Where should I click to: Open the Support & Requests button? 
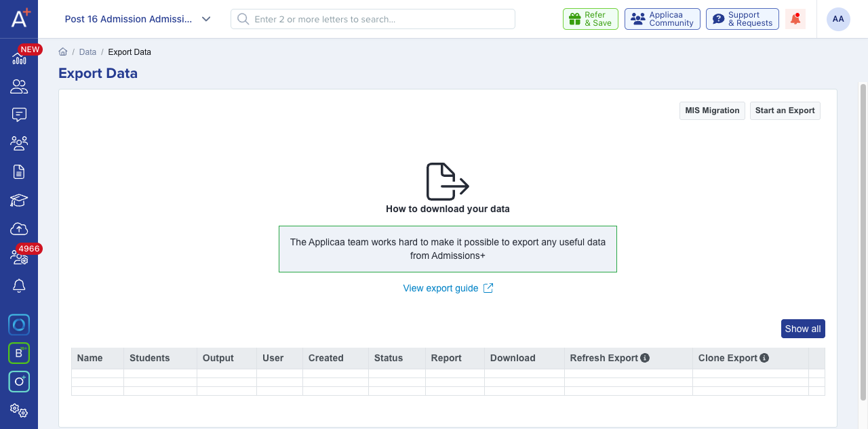[x=743, y=19]
